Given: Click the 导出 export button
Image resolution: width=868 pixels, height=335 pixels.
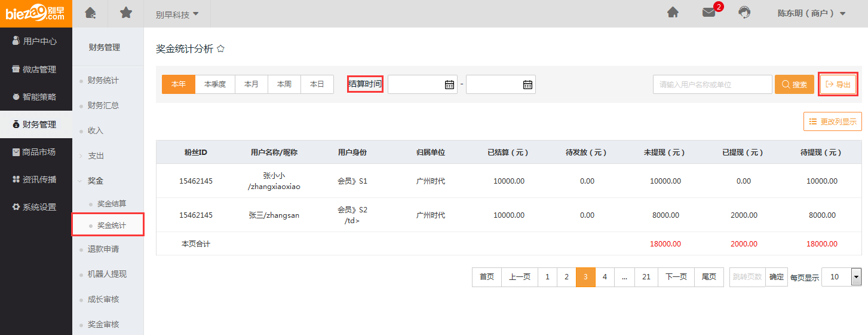Looking at the screenshot, I should pyautogui.click(x=838, y=84).
